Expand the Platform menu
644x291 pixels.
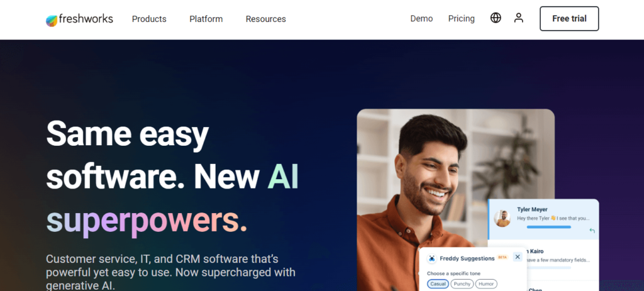click(206, 19)
